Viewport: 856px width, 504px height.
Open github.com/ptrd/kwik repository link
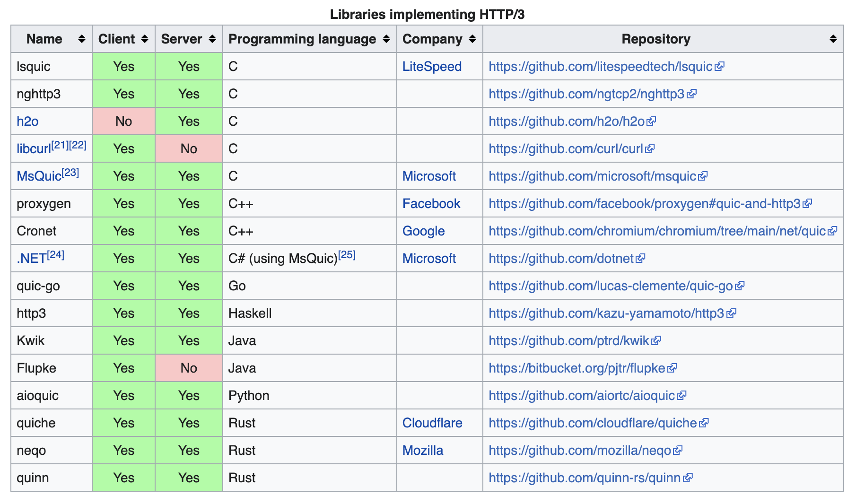tap(569, 341)
